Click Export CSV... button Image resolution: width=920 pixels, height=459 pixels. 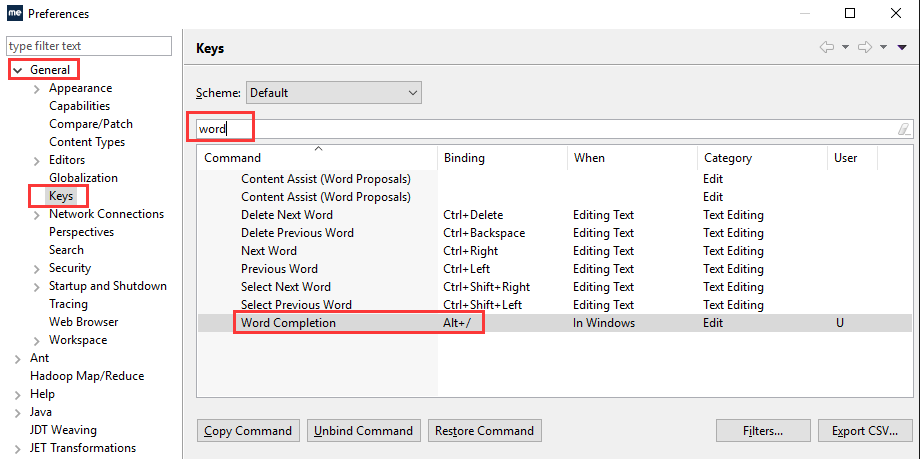pyautogui.click(x=865, y=431)
